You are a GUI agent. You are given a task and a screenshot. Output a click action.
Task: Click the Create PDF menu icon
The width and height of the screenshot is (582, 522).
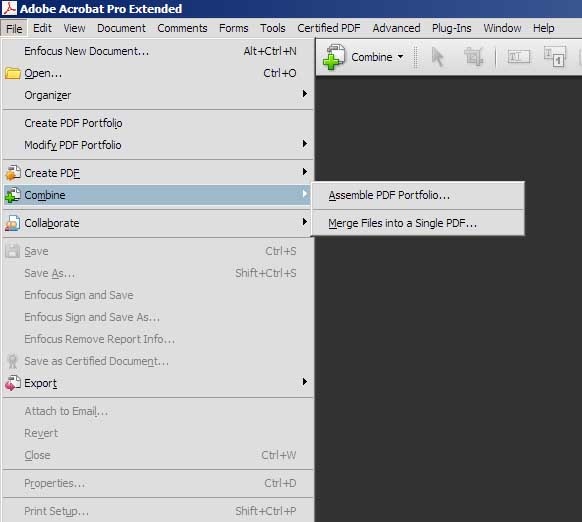(x=13, y=173)
